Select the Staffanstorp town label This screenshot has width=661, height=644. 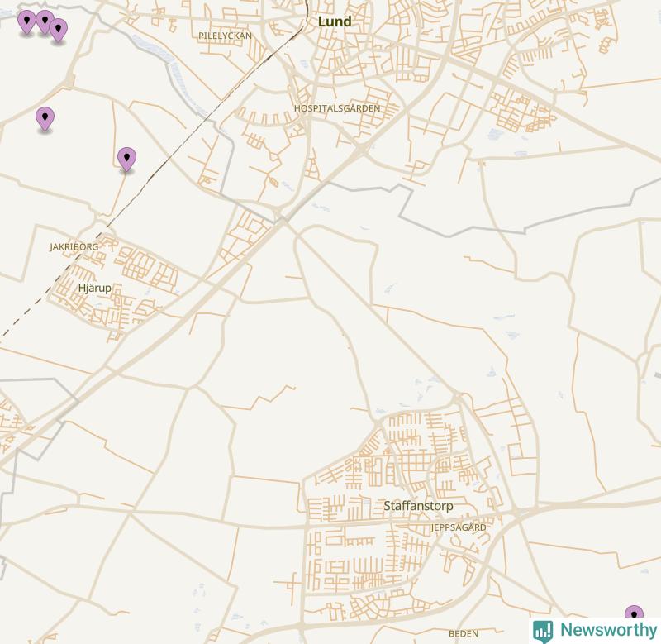tap(418, 506)
